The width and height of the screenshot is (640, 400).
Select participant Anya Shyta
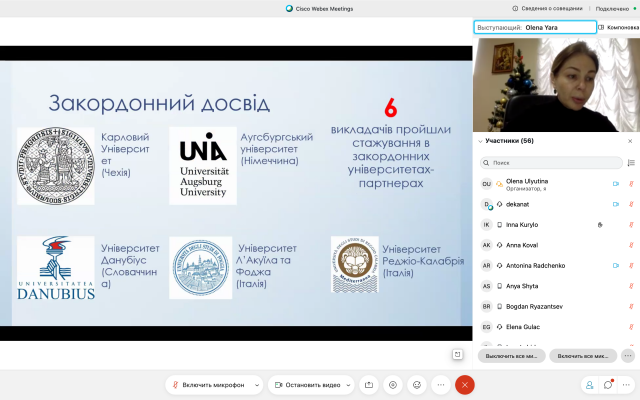(557, 286)
